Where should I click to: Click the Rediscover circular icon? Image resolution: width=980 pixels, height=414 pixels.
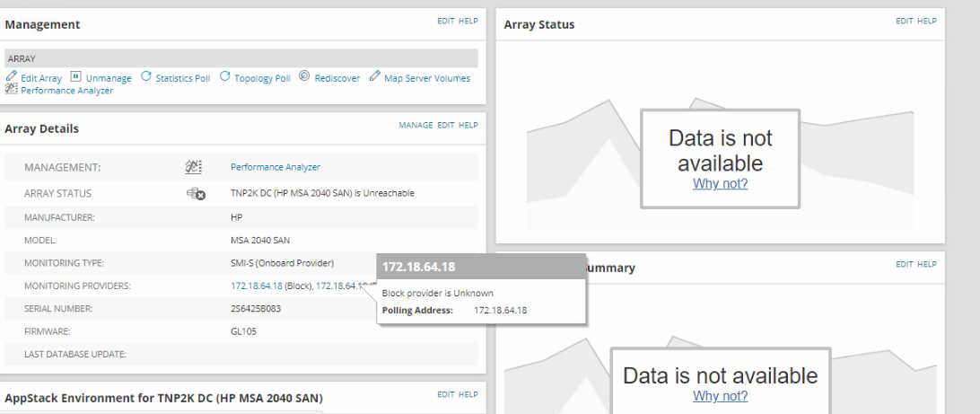tap(304, 76)
